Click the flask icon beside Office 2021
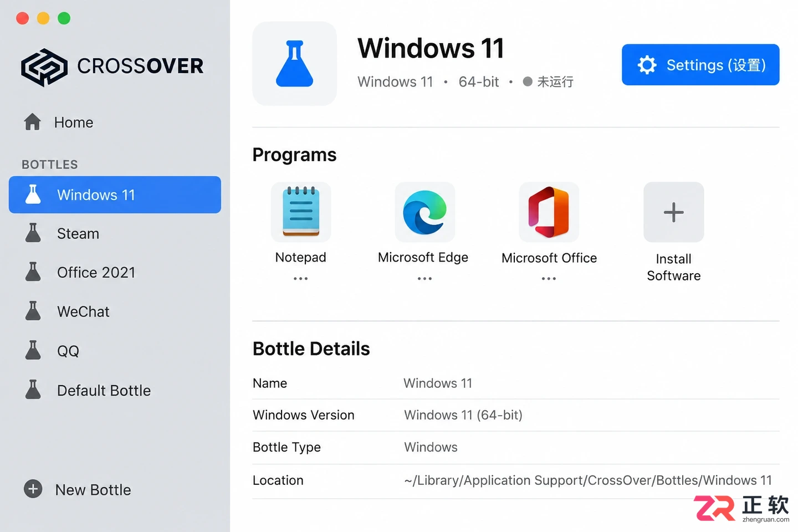Image resolution: width=798 pixels, height=532 pixels. (33, 272)
